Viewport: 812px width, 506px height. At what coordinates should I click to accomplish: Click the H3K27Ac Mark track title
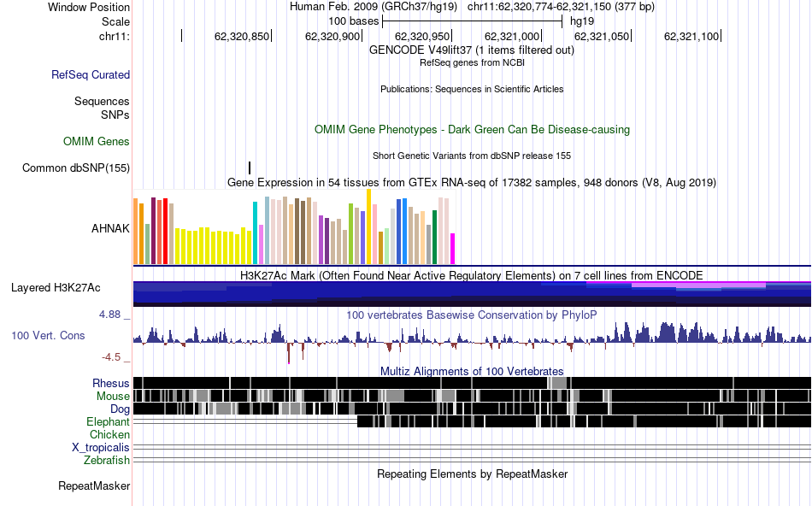tap(472, 275)
